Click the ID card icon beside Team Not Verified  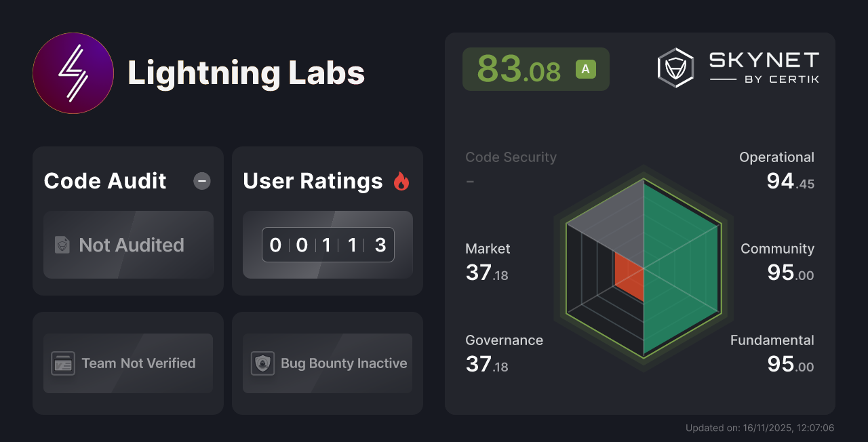(64, 363)
